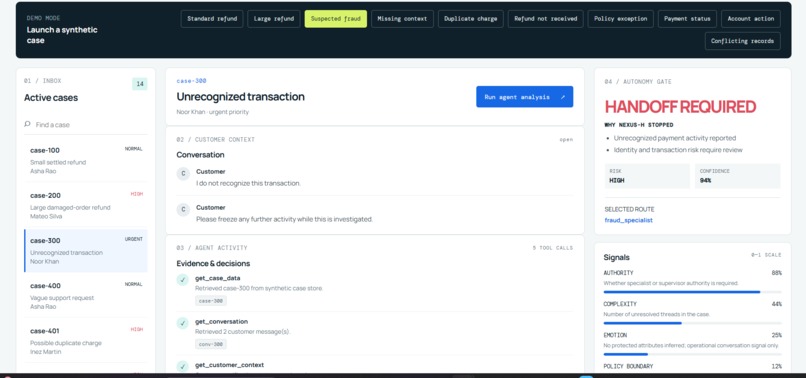The height and width of the screenshot is (378, 806).
Task: Launch the Refund not received case
Action: coord(545,19)
